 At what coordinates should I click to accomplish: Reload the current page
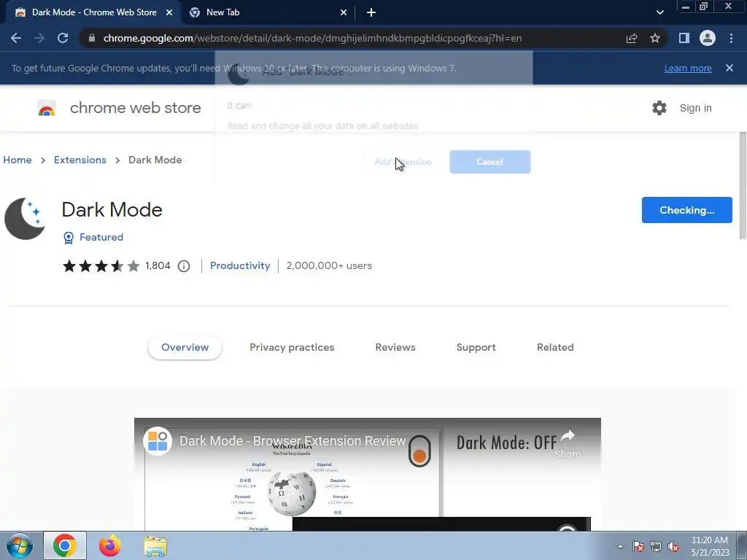(x=63, y=38)
